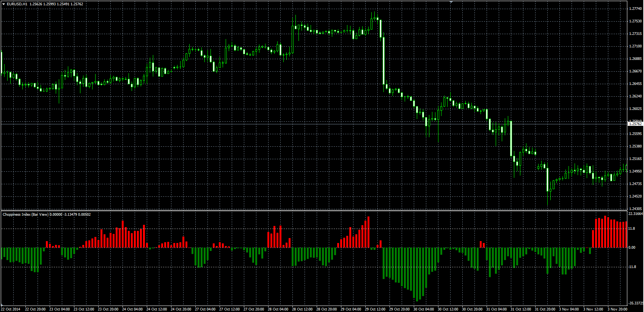Click price axis value 1.25380
The image size is (644, 312).
tap(635, 146)
